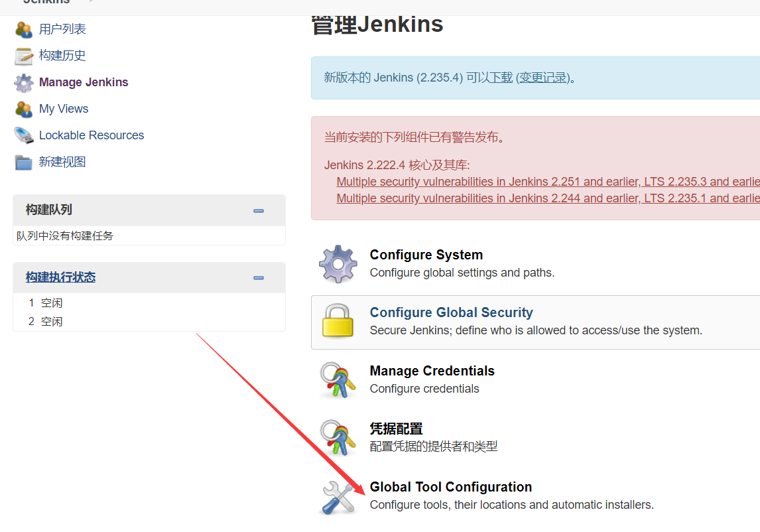Collapse the 构建执行状态 panel
The image size is (760, 532).
point(259,278)
